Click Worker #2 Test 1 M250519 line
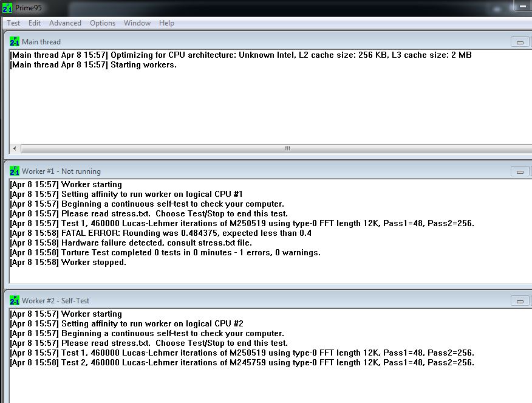Image resolution: width=532 pixels, height=403 pixels. (242, 353)
